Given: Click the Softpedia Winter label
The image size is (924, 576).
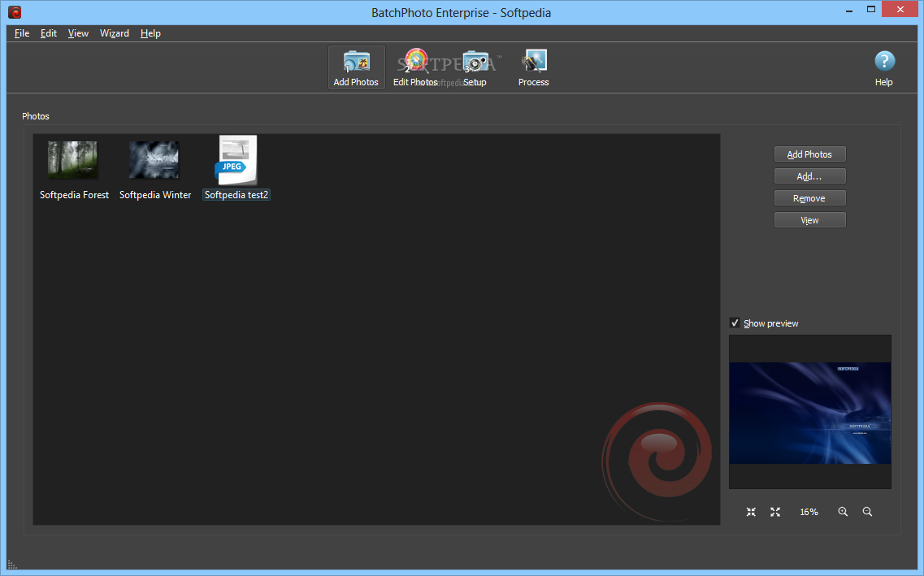Looking at the screenshot, I should point(155,195).
